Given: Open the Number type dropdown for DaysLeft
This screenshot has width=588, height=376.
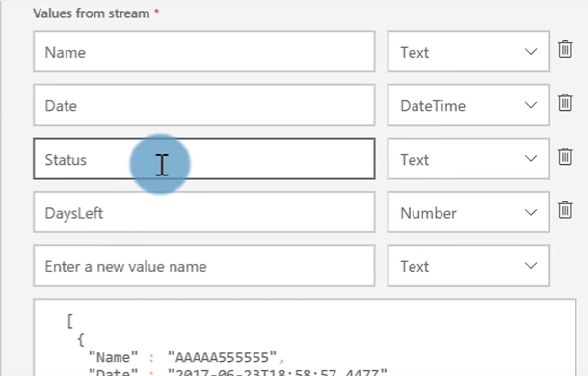Looking at the screenshot, I should pyautogui.click(x=468, y=212).
